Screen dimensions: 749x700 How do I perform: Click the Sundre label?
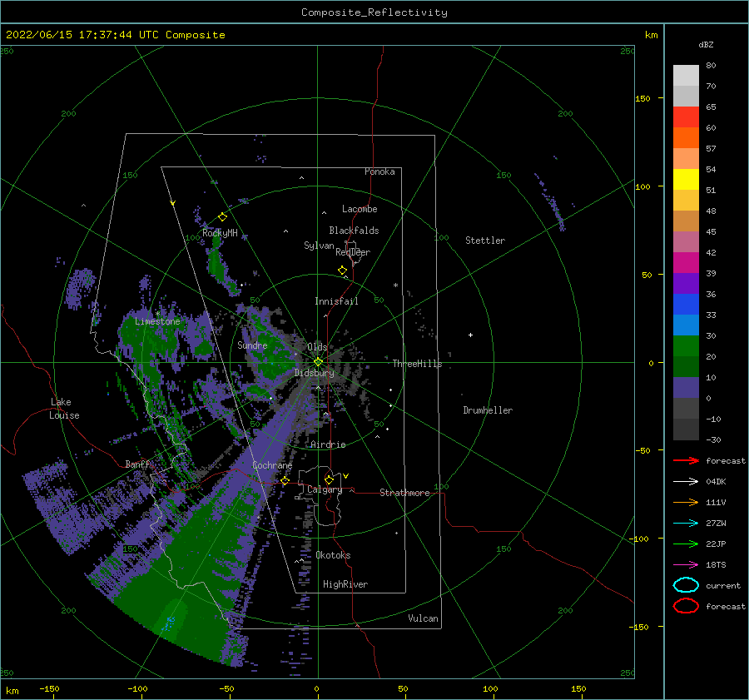[x=252, y=345]
